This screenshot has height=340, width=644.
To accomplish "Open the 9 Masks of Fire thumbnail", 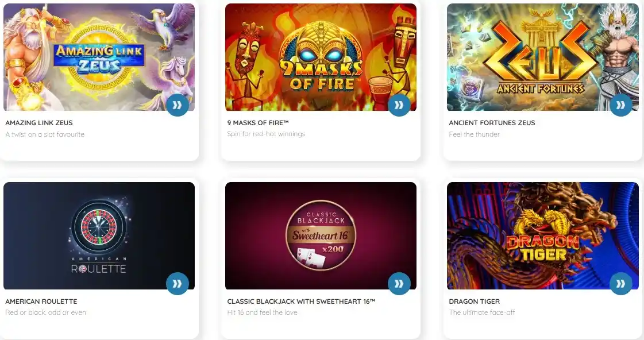I will tap(321, 57).
